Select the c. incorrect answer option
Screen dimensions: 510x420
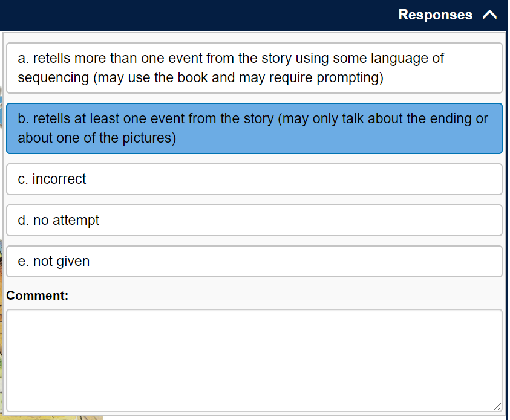[254, 179]
